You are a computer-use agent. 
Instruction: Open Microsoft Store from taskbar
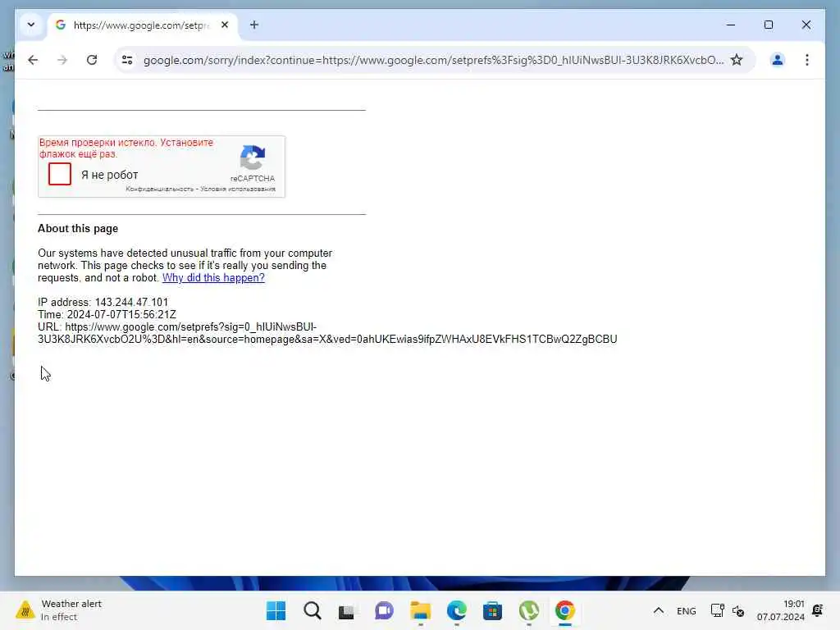pos(492,610)
